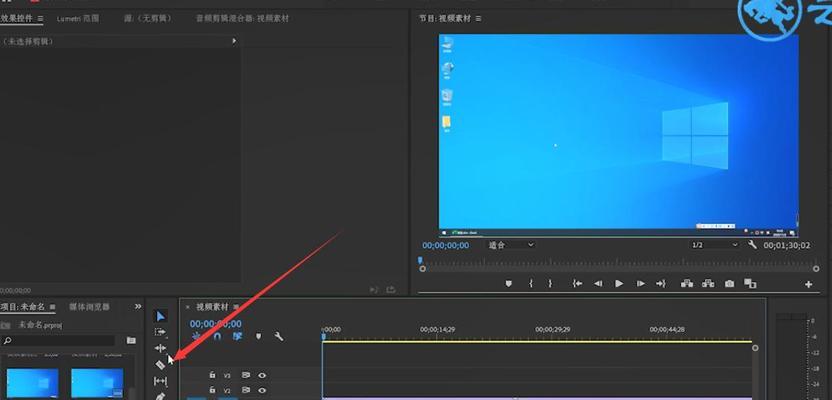Toggle lock on the V3 track

point(212,375)
